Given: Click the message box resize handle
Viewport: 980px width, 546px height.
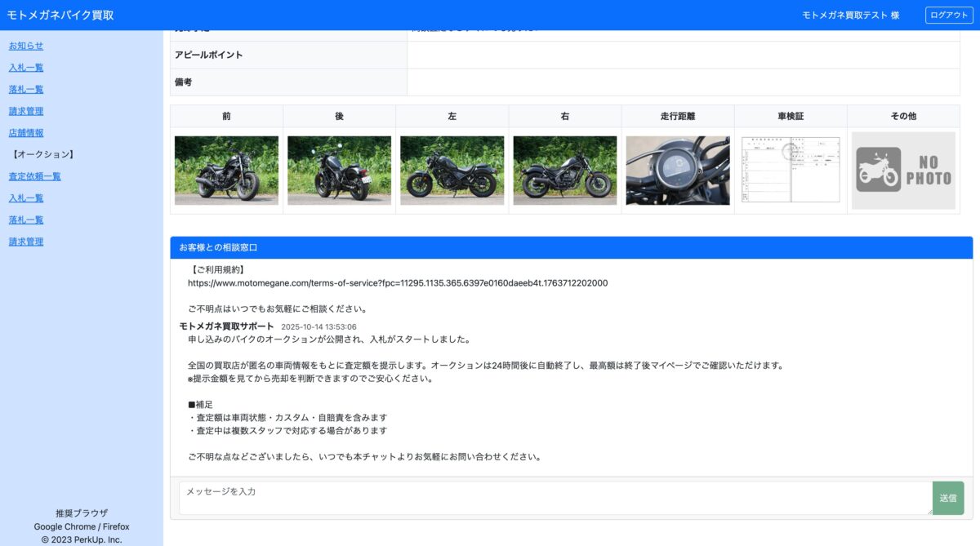Looking at the screenshot, I should coord(929,511).
